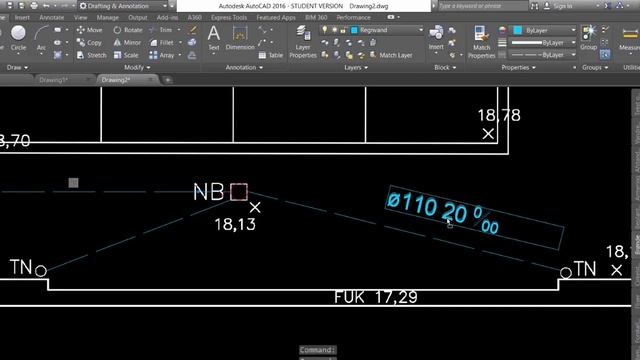Image resolution: width=640 pixels, height=360 pixels.
Task: Open the Annotate ribbon tab
Action: [x=51, y=18]
